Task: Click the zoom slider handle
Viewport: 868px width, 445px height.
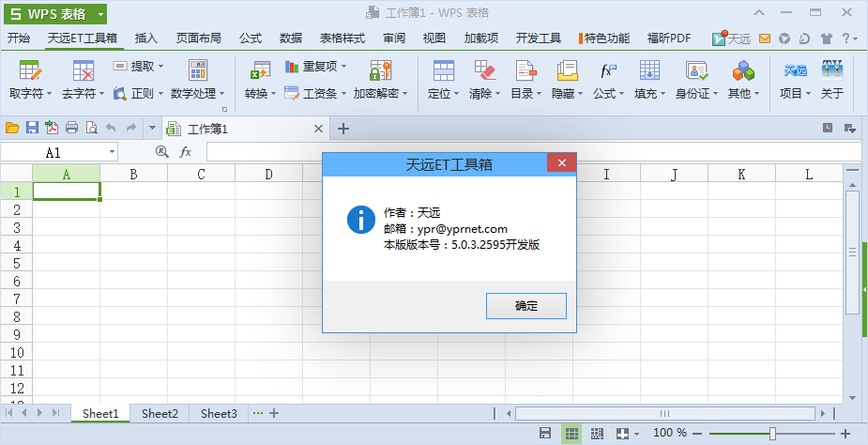Action: [x=773, y=434]
